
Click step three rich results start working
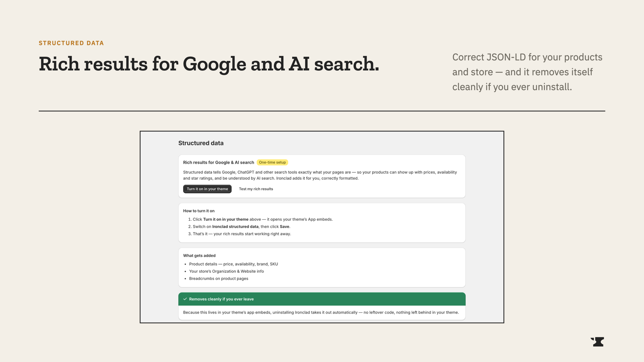coord(242,234)
